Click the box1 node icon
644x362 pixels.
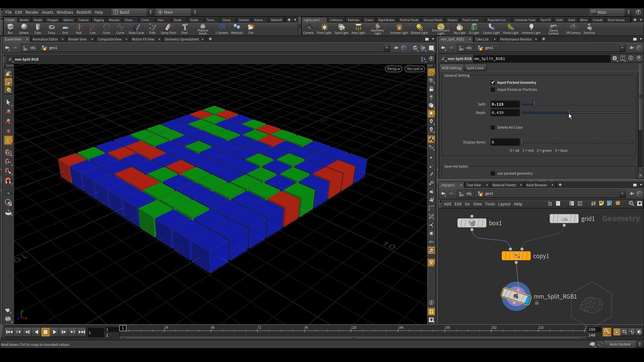472,223
